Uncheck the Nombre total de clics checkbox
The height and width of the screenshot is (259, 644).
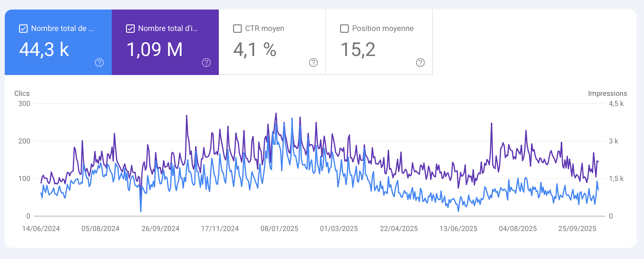(23, 29)
